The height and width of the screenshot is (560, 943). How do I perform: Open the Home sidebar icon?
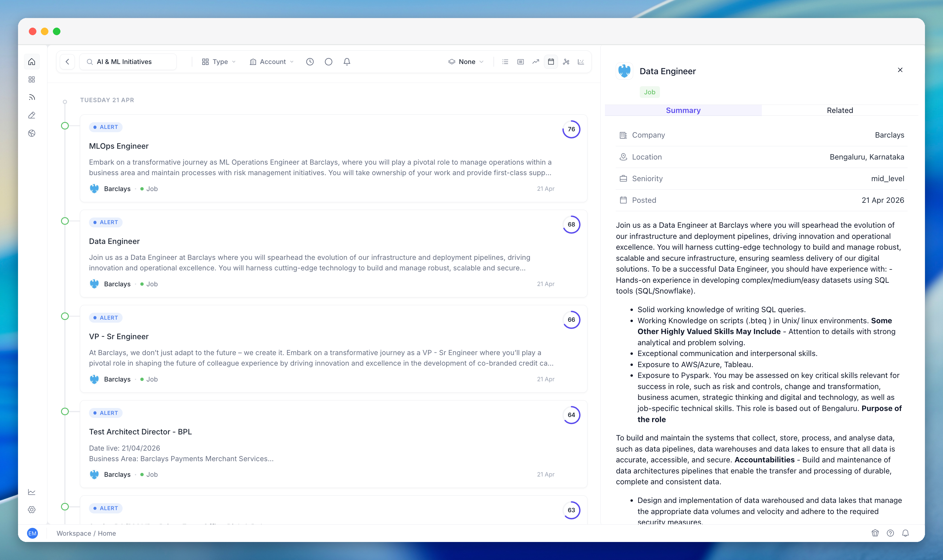coord(32,62)
